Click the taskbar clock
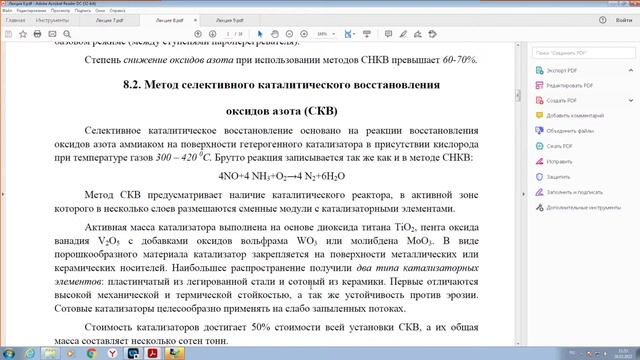640x360 pixels. pyautogui.click(x=623, y=353)
